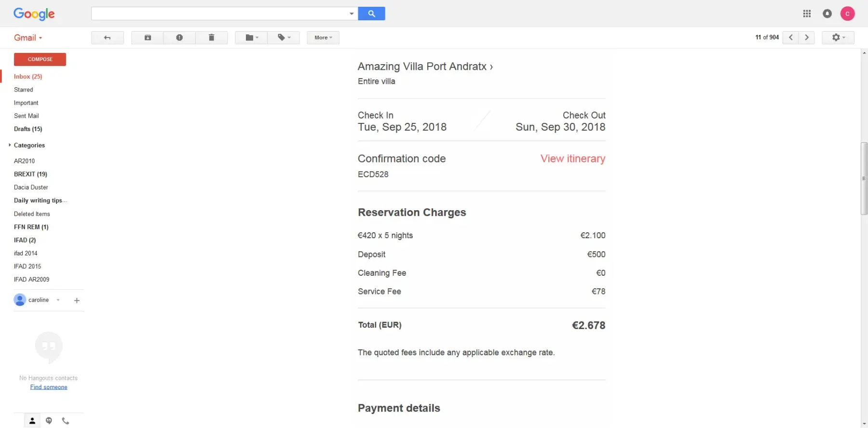Click the View itinerary link
The width and height of the screenshot is (868, 428).
coord(572,159)
